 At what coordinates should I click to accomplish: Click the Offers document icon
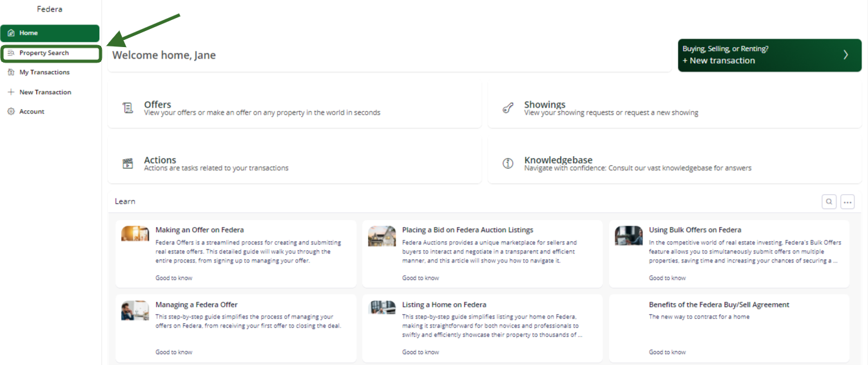coord(128,108)
